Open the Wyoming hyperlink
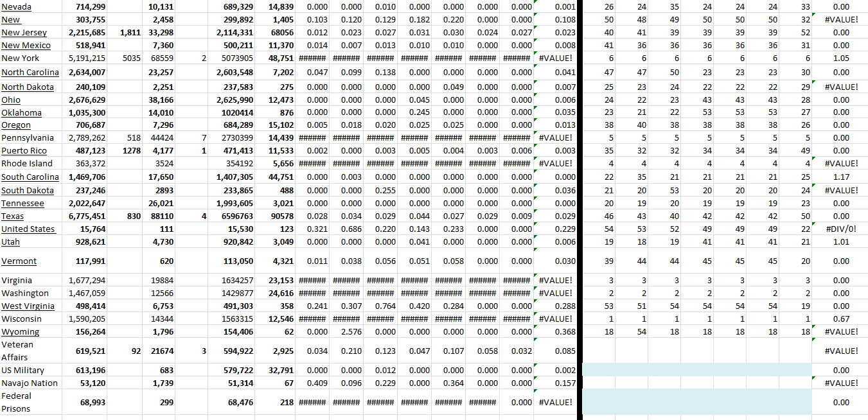 click(19, 331)
